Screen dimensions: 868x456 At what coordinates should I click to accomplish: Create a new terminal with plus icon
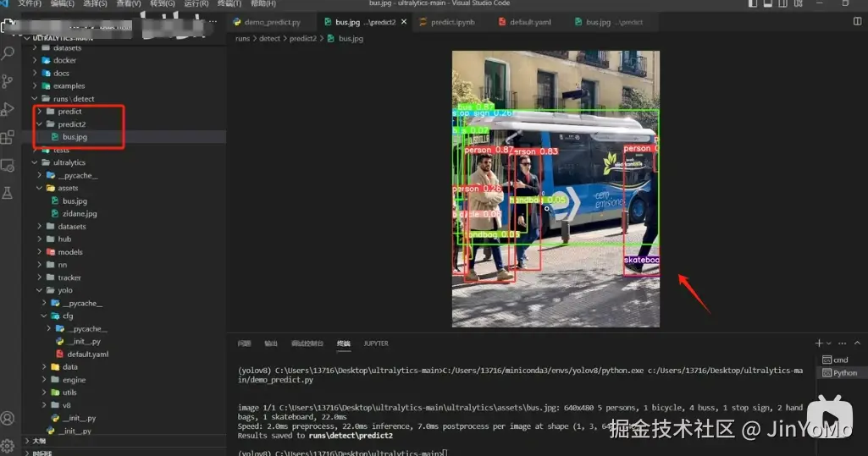[819, 343]
